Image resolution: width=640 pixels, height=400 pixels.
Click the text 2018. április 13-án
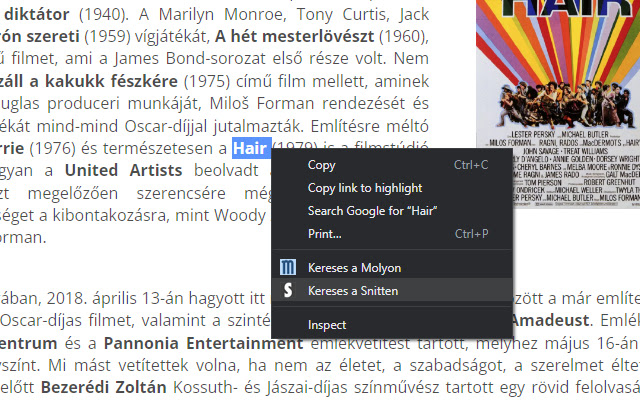(116, 298)
